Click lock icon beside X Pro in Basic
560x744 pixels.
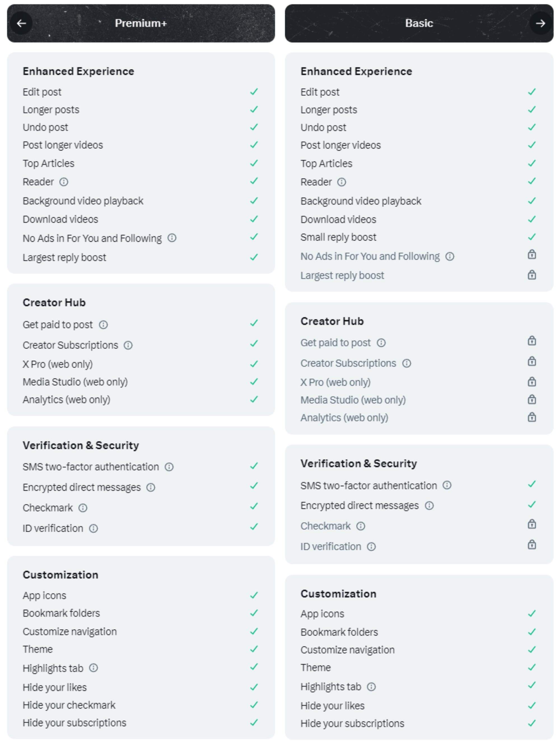pos(531,382)
